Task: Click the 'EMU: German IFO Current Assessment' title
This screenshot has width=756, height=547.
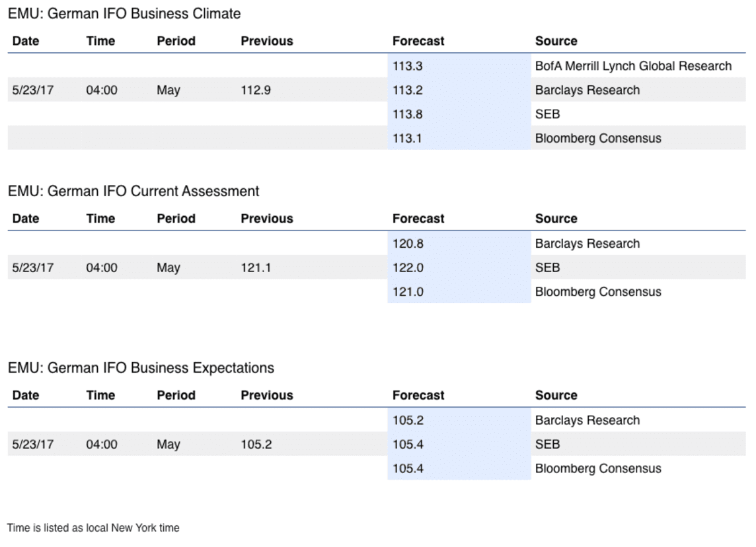Action: (133, 192)
